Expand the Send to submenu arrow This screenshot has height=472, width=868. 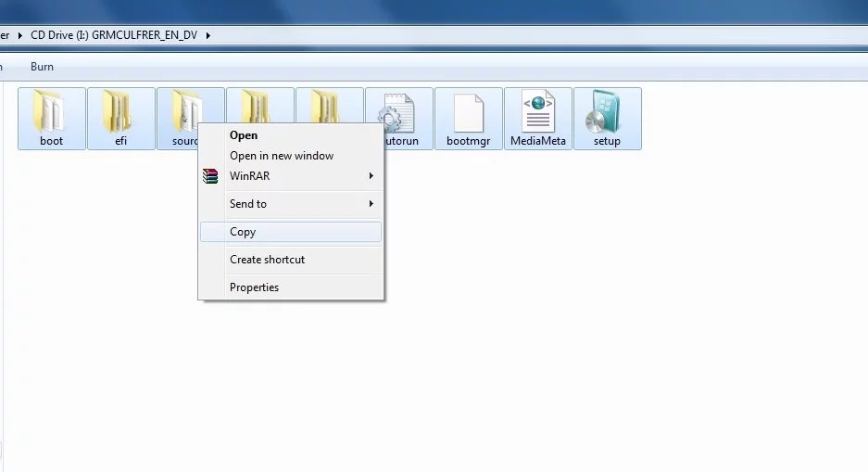tap(371, 204)
